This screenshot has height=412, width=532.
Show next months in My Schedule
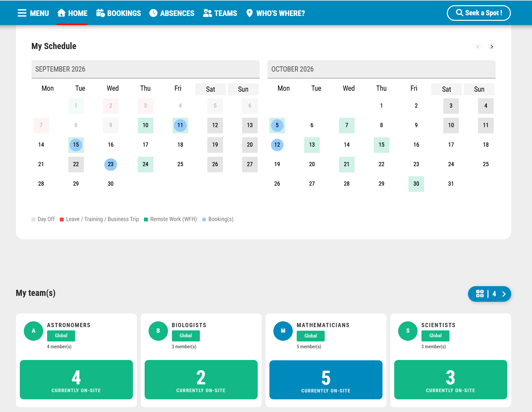pos(492,47)
